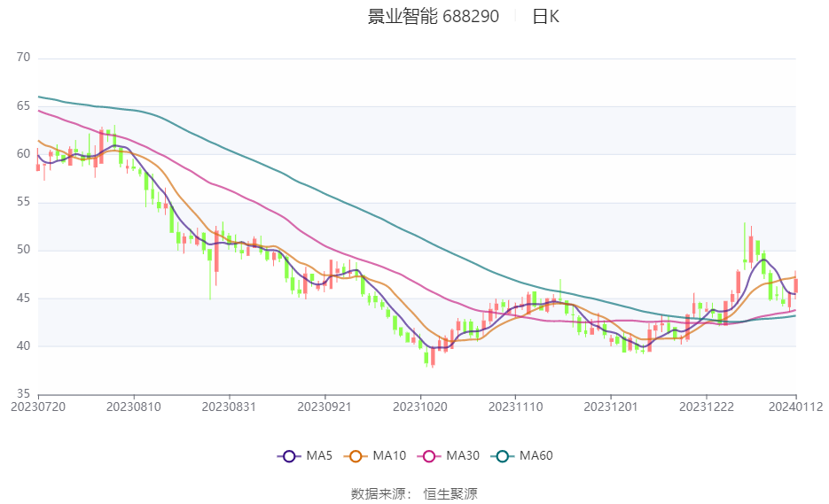Image resolution: width=829 pixels, height=504 pixels.
Task: Click the 60 y-axis value label
Action: pos(23,154)
